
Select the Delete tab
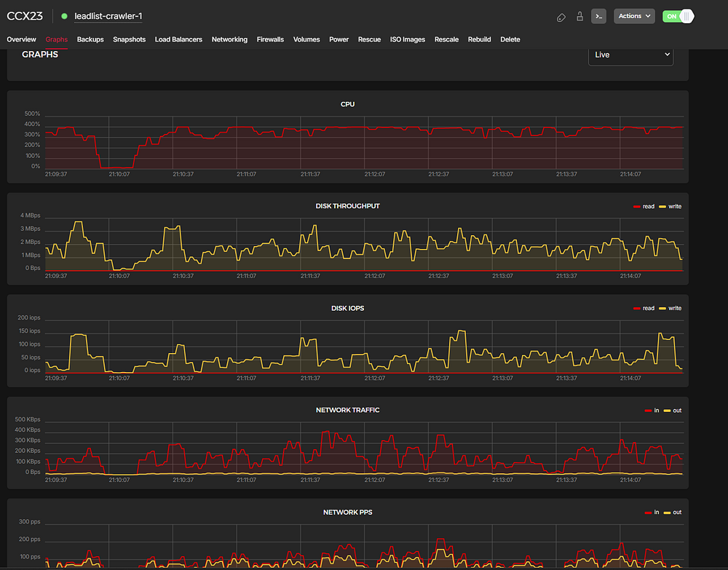(510, 39)
